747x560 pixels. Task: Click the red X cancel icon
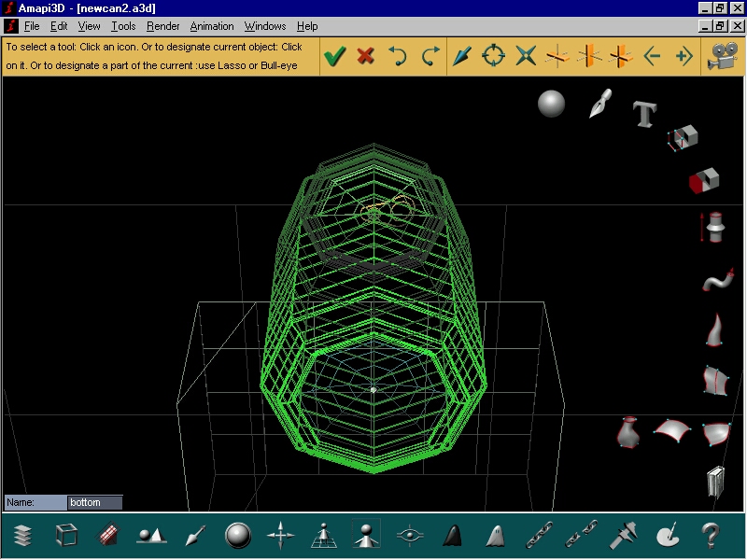tap(366, 56)
